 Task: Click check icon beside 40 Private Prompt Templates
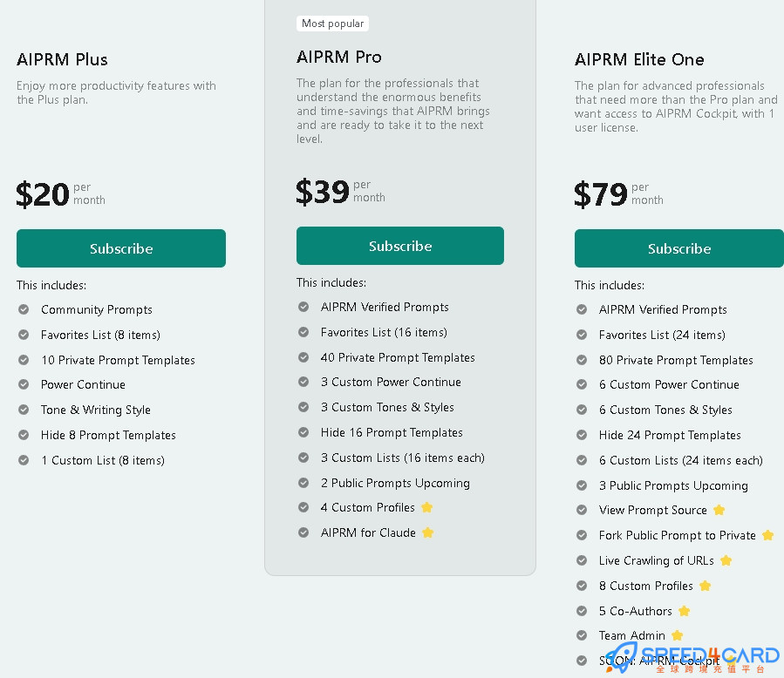coord(303,357)
